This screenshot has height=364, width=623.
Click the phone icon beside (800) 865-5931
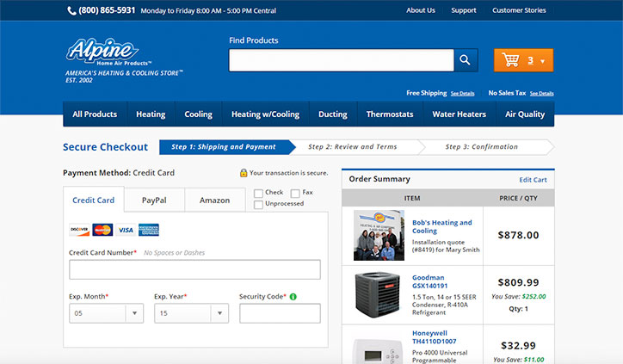pos(71,10)
